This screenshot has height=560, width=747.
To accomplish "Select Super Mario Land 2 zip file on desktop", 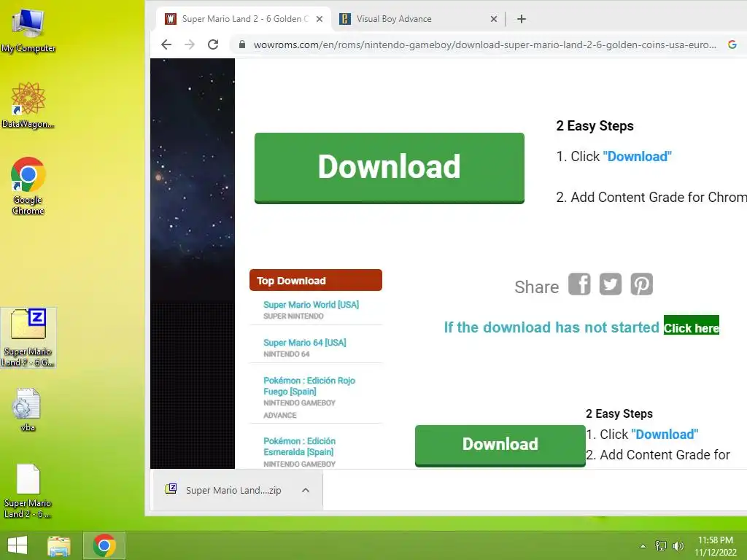I will (28, 338).
